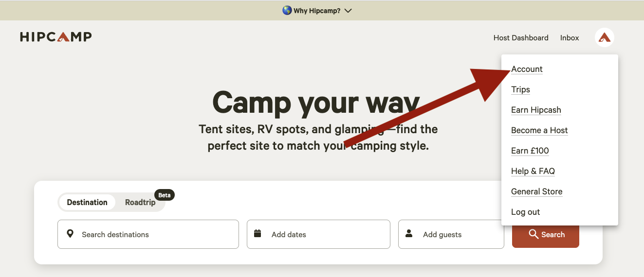
Task: Open the Inbox link
Action: point(570,37)
